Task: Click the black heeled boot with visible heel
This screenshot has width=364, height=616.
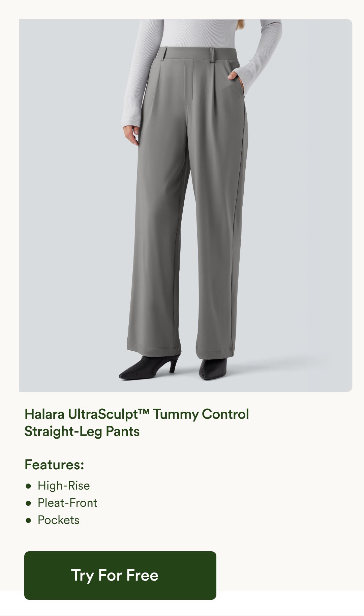Action: (x=150, y=367)
